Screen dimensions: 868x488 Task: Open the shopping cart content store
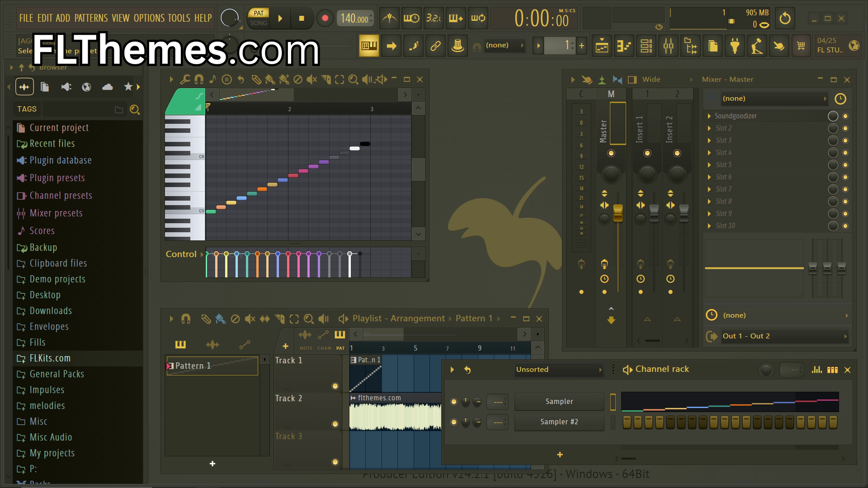(x=801, y=46)
